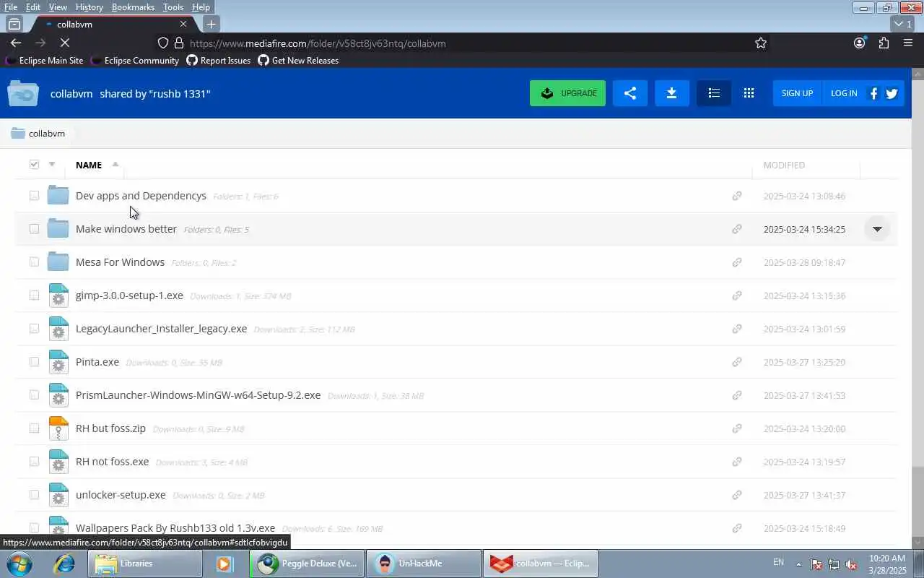Sign in with Facebook icon
This screenshot has height=578, width=924.
click(x=873, y=93)
